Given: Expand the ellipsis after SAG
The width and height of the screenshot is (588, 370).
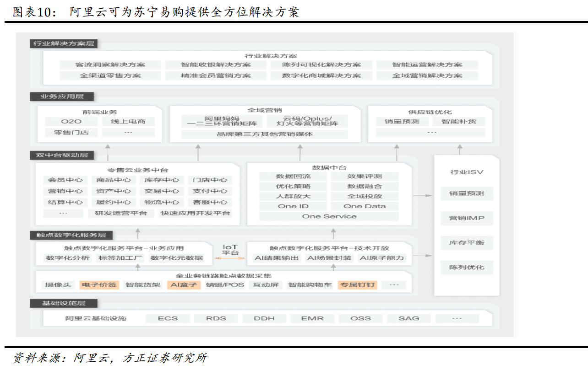Looking at the screenshot, I should pyautogui.click(x=457, y=318).
